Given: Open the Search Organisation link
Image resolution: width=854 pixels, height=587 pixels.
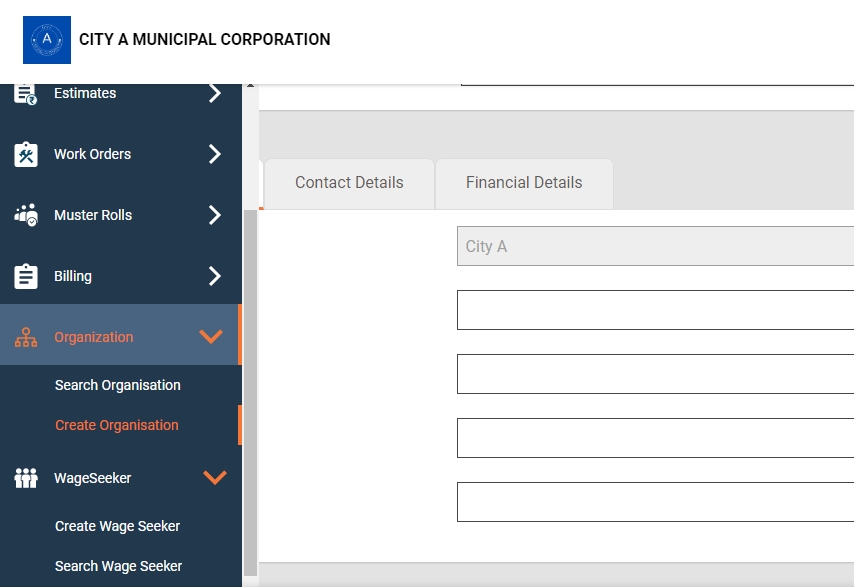Looking at the screenshot, I should coord(118,385).
